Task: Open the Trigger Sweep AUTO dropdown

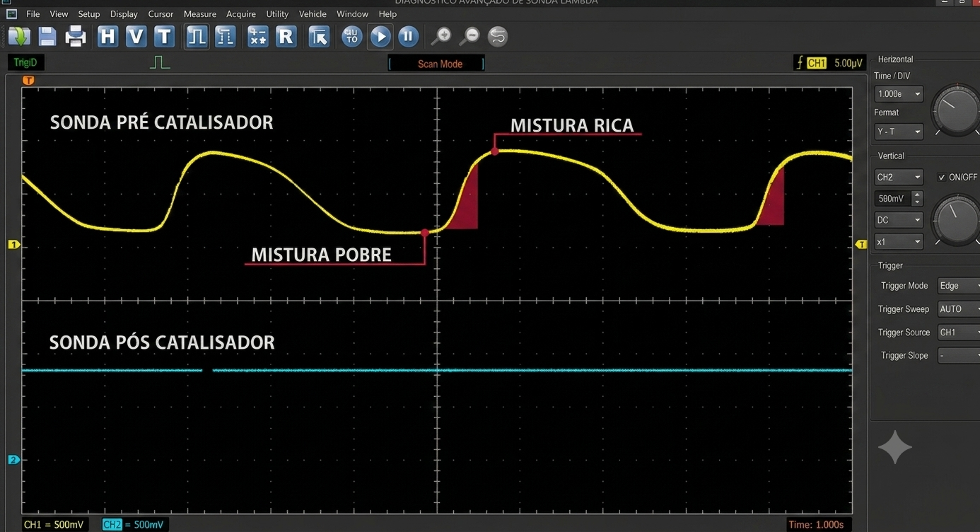Action: [x=958, y=309]
